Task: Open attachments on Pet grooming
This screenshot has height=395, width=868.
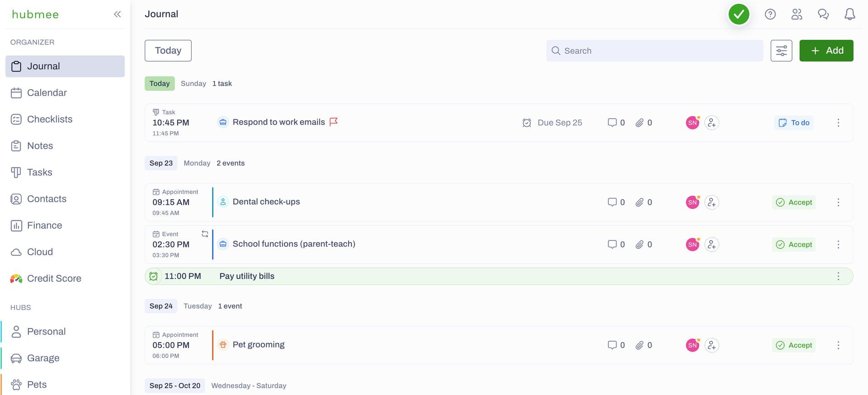Action: 643,345
